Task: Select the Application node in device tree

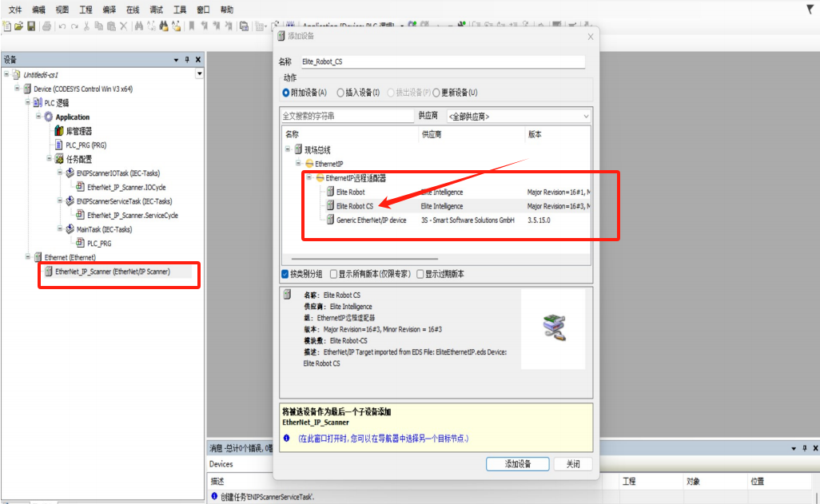Action: pyautogui.click(x=72, y=117)
